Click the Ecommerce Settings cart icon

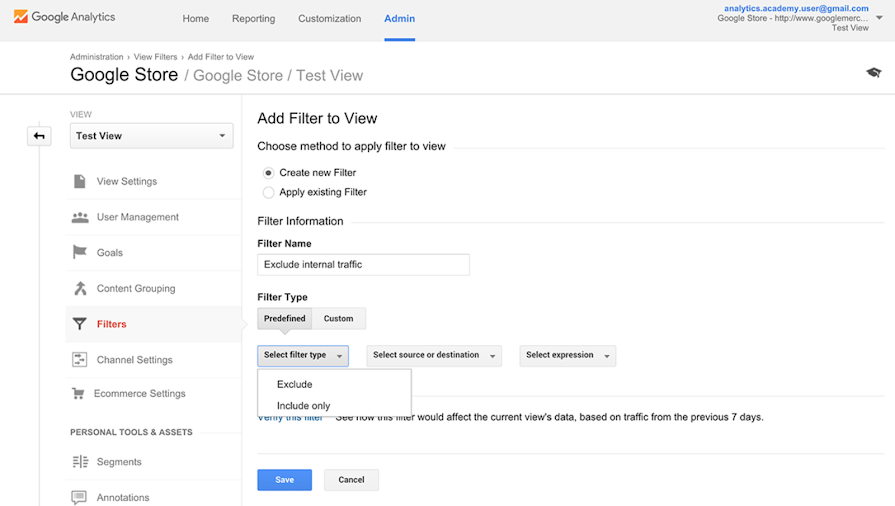coord(78,394)
